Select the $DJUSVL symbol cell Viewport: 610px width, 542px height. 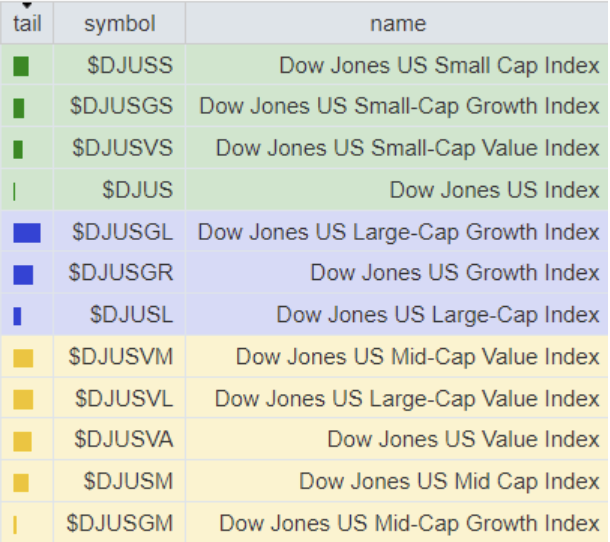pyautogui.click(x=123, y=399)
